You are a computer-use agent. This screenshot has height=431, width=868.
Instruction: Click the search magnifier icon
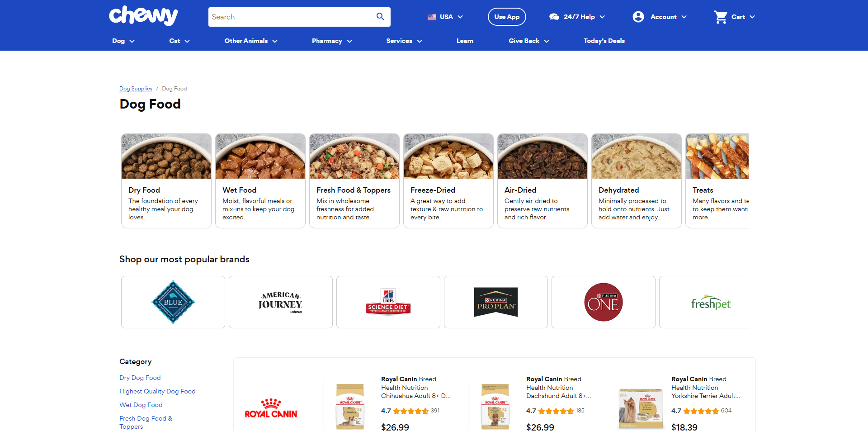(380, 17)
